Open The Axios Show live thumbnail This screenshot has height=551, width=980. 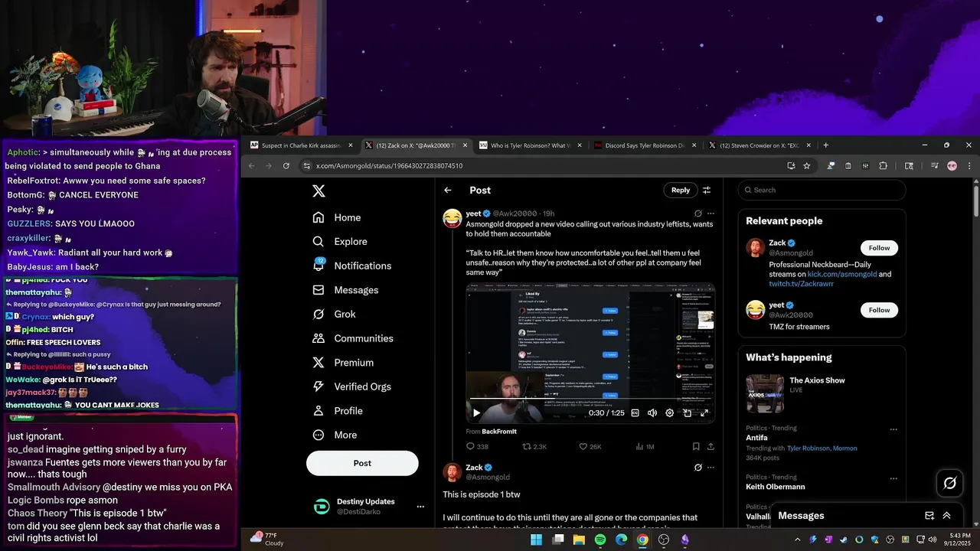(765, 393)
